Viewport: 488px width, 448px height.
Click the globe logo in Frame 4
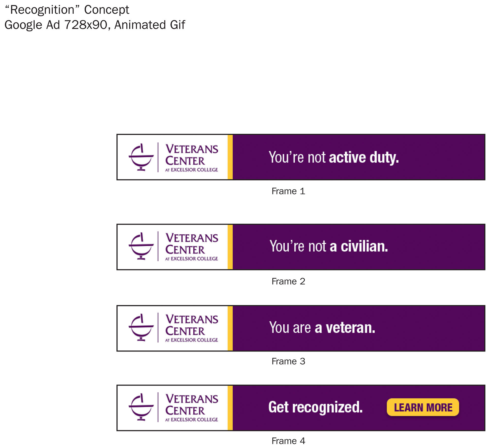coord(141,407)
